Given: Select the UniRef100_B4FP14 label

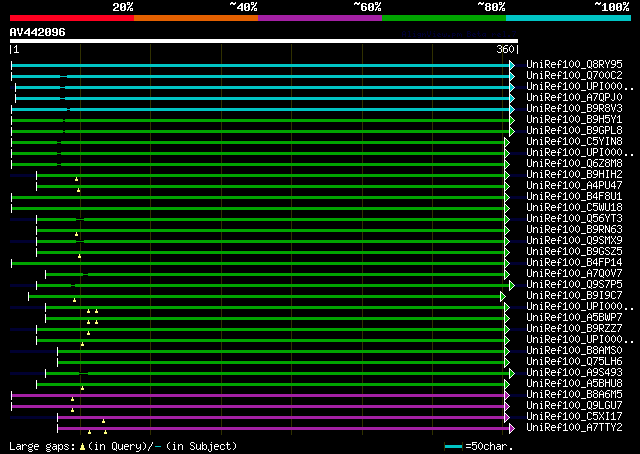Looking at the screenshot, I should pyautogui.click(x=574, y=263).
